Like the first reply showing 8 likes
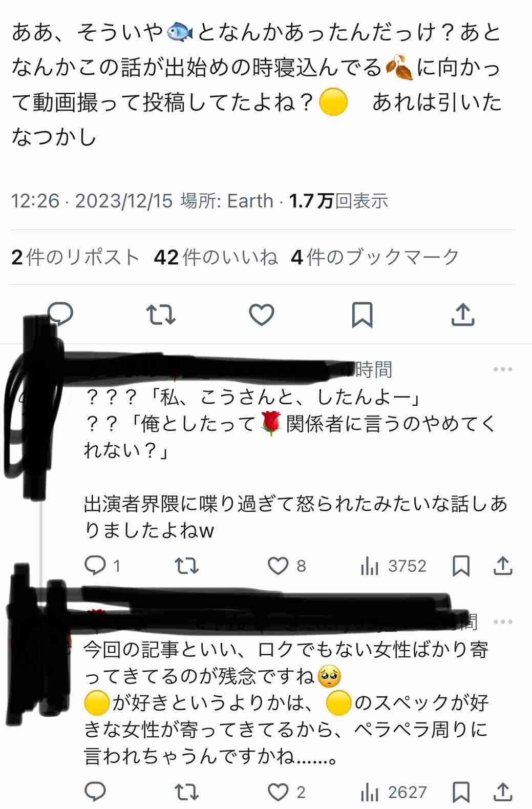Screen dimensions: 532x809 [287, 566]
